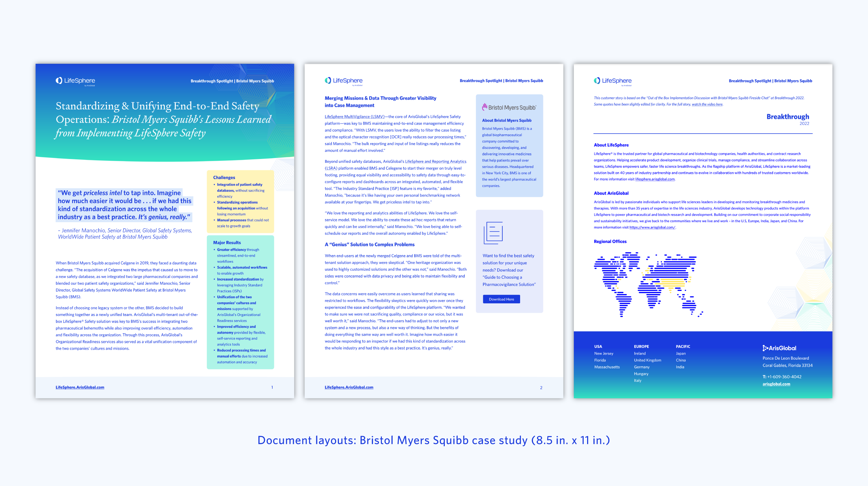Open LifeSphere.ArisGlobal.com link on page two

tap(349, 387)
